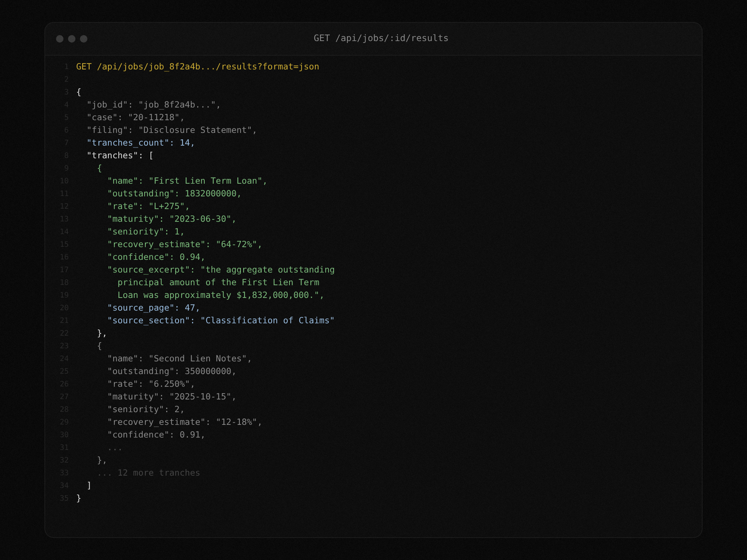Click the "seniority": 1 line
This screenshot has height=560, width=747.
coord(146,231)
